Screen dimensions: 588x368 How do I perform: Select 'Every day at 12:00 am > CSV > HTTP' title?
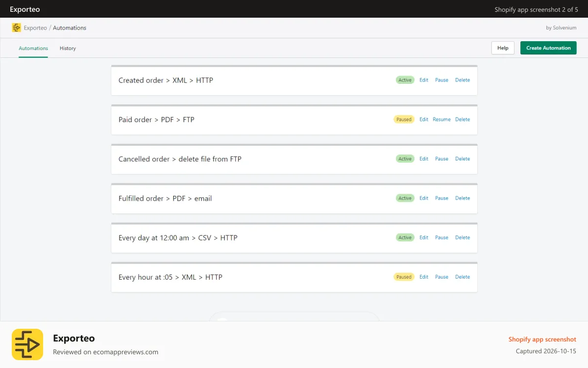[x=178, y=238]
